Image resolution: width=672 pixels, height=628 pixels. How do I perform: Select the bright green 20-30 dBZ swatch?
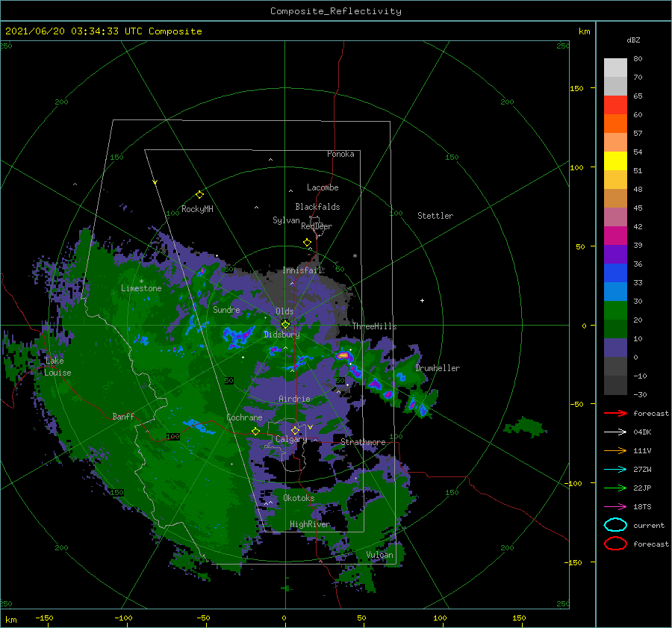[615, 311]
